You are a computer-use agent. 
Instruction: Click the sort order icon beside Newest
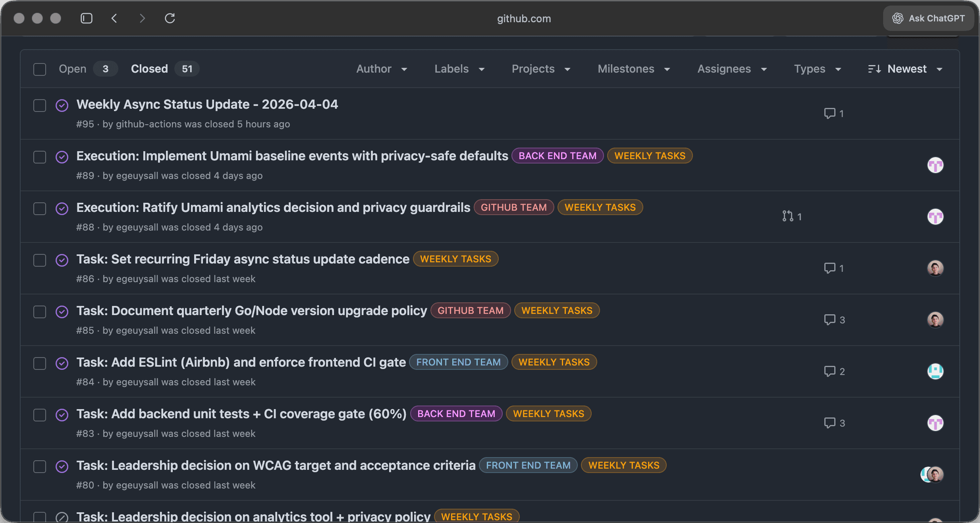pyautogui.click(x=875, y=69)
